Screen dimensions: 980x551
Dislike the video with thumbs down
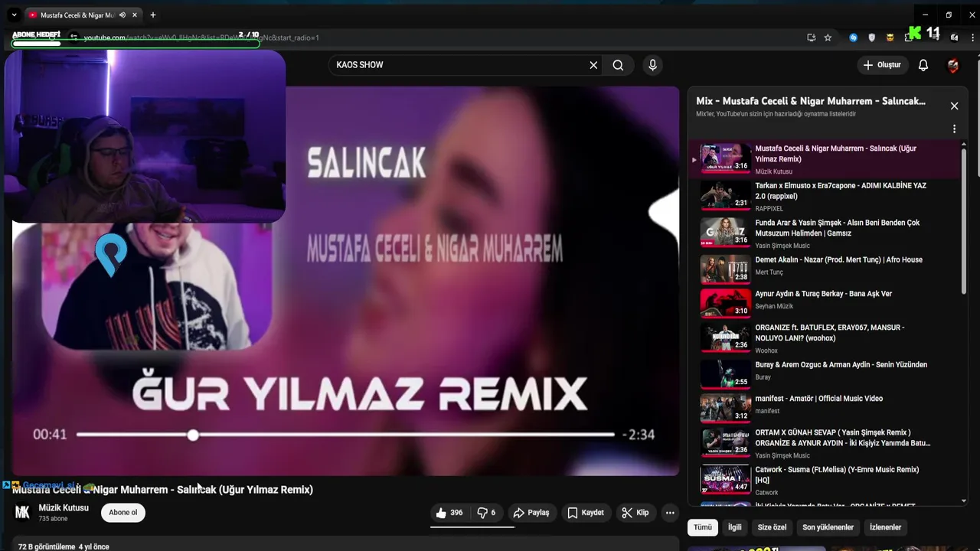(486, 513)
